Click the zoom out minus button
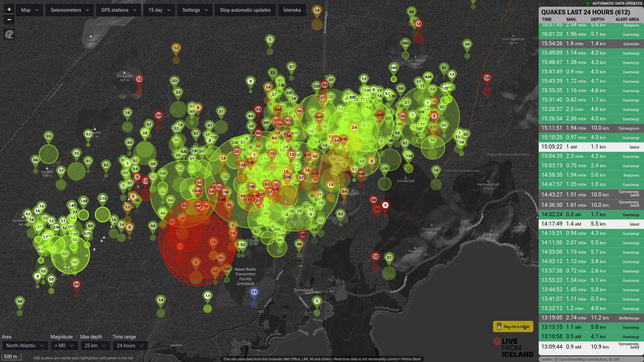 [x=9, y=20]
